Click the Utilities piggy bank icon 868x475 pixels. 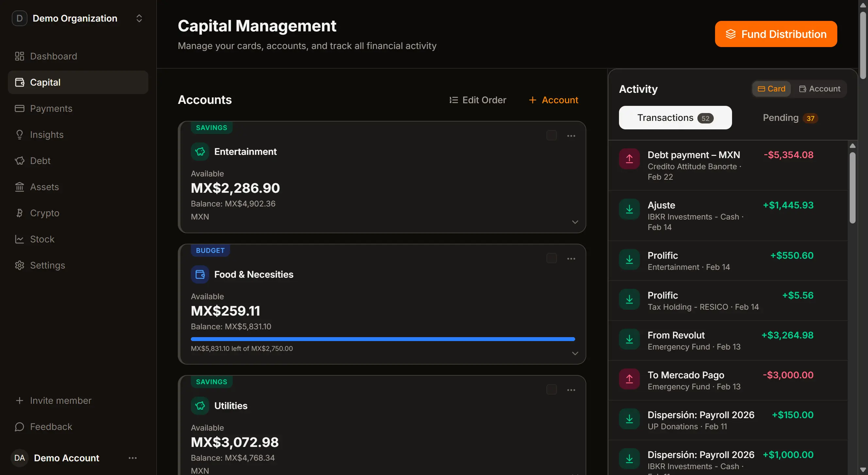click(x=200, y=406)
